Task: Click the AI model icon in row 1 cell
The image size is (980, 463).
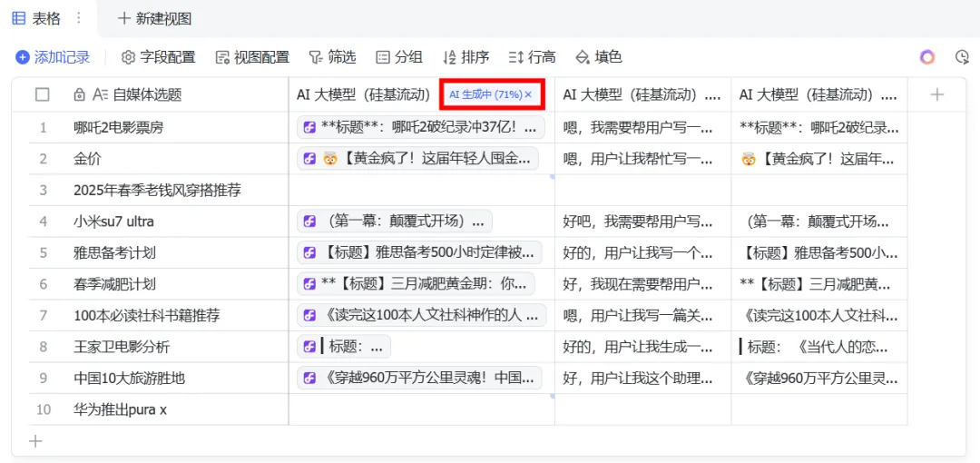Action: click(x=309, y=128)
